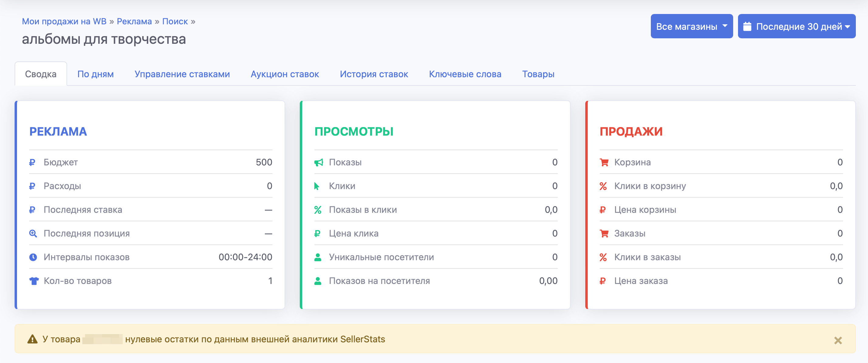This screenshot has height=363, width=868.
Task: Click the megaphone icon beside Показы
Action: [x=319, y=162]
